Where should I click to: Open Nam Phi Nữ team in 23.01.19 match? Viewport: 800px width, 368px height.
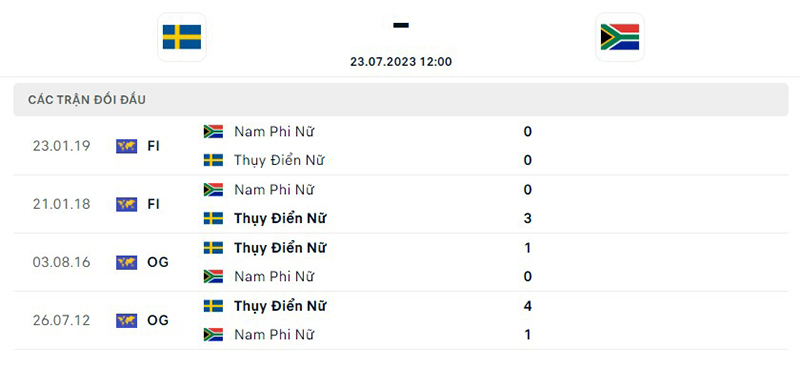pyautogui.click(x=274, y=132)
